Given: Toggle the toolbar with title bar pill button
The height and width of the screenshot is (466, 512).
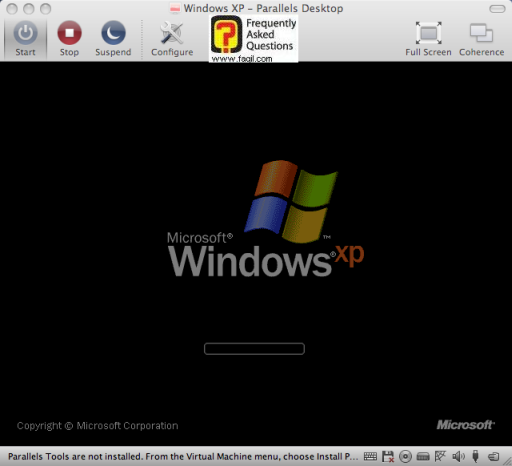Looking at the screenshot, I should click(497, 9).
